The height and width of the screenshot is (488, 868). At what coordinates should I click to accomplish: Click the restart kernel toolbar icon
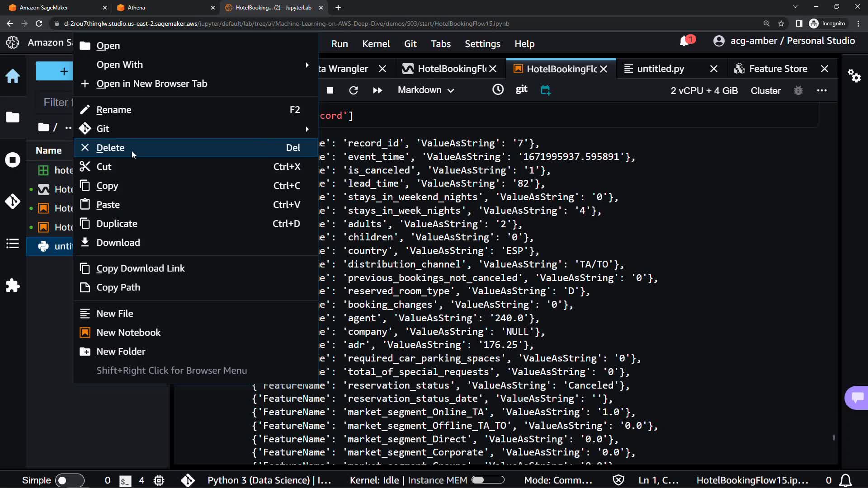point(354,90)
